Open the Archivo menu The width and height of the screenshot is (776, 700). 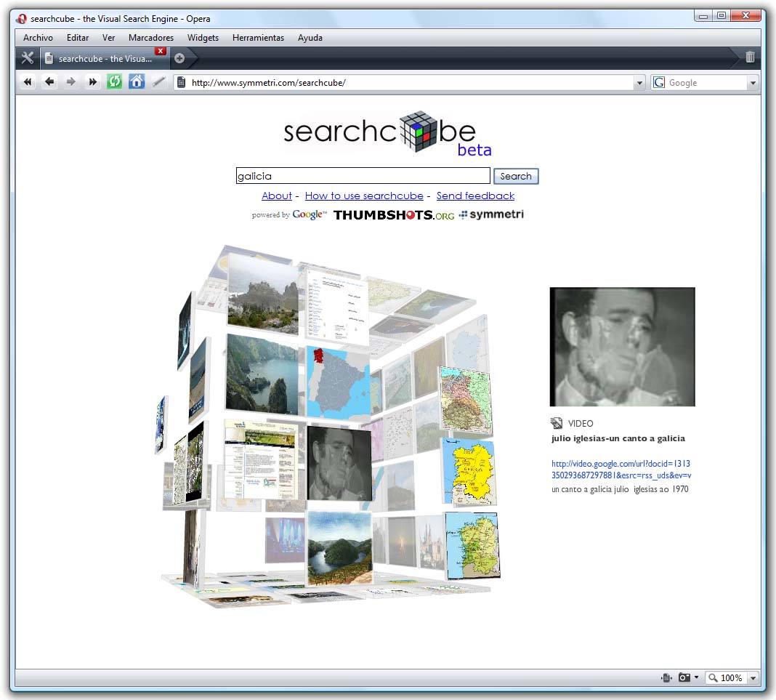38,38
